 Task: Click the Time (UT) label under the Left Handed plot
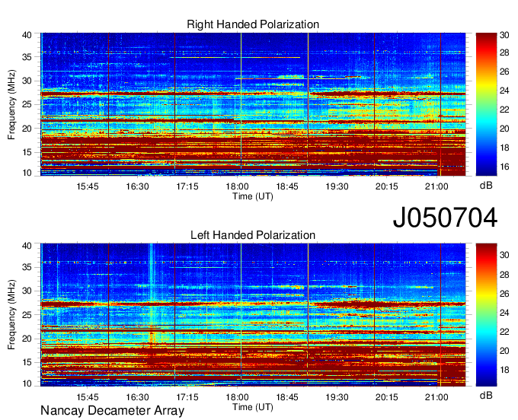coord(253,407)
